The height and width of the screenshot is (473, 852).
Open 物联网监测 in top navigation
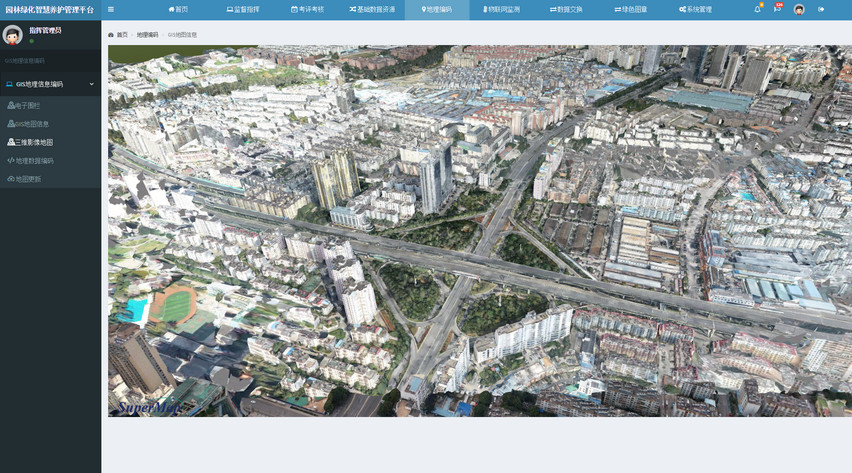click(501, 9)
